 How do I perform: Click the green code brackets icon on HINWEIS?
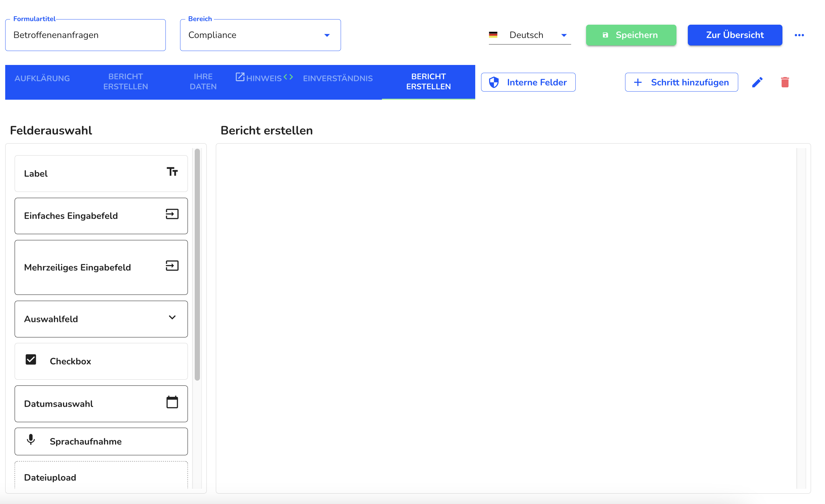[x=288, y=77]
